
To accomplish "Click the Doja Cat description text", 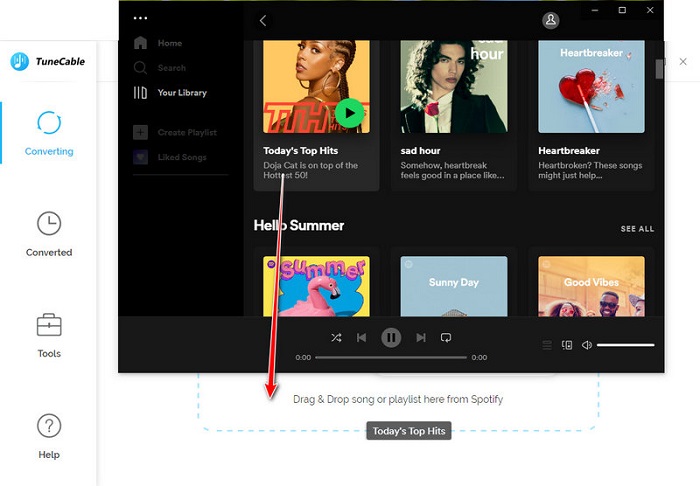I will [310, 170].
